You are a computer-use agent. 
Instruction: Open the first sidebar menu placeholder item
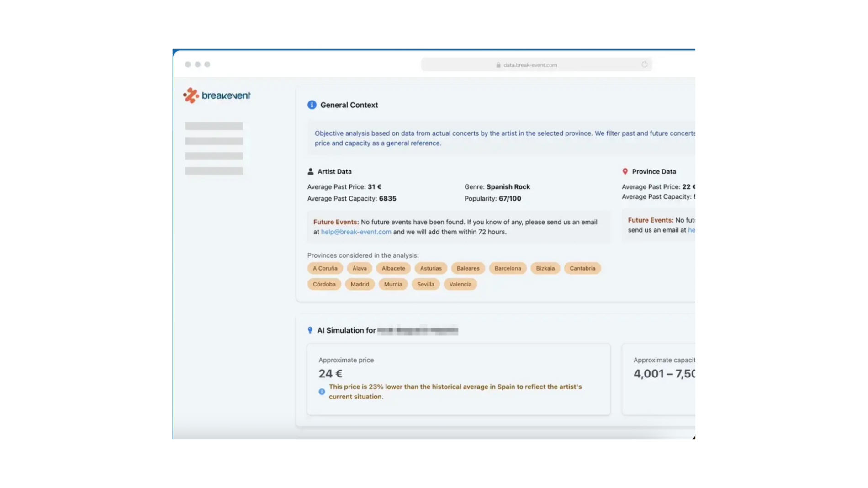click(214, 126)
